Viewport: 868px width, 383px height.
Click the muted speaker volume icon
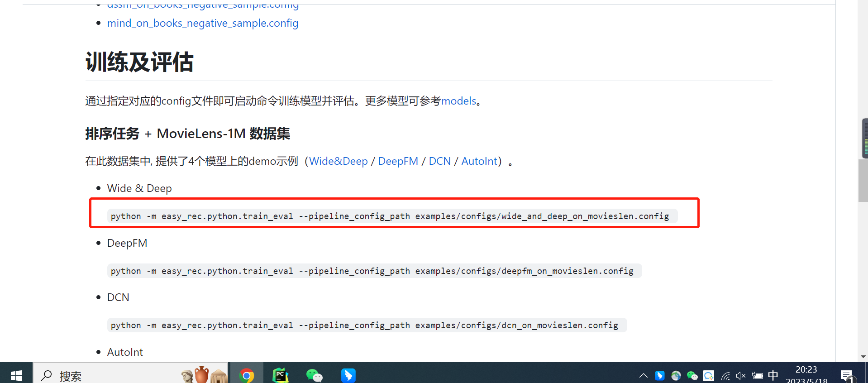pyautogui.click(x=741, y=376)
